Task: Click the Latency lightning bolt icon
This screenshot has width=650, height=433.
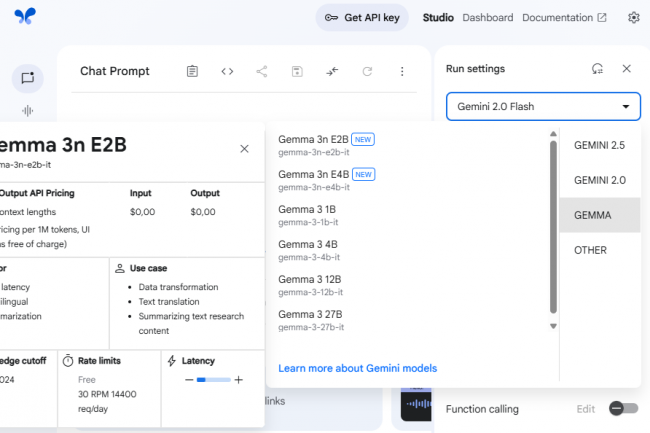Action: (x=172, y=360)
